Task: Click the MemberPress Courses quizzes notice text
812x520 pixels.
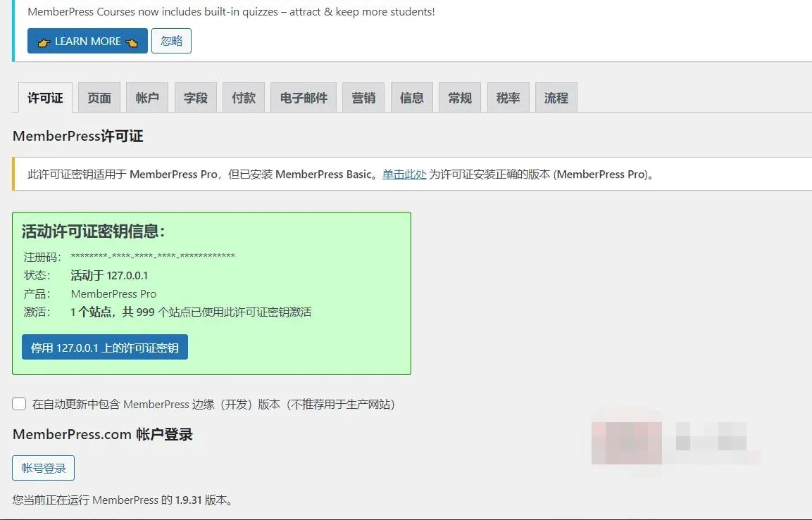Action: tap(231, 11)
